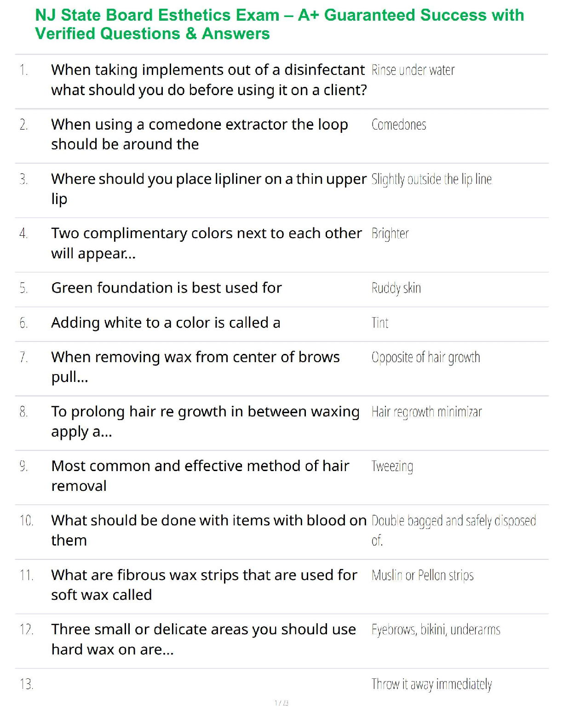Screen dimensions: 563x728
Task: Select the answer "Brighter"
Action: click(390, 234)
